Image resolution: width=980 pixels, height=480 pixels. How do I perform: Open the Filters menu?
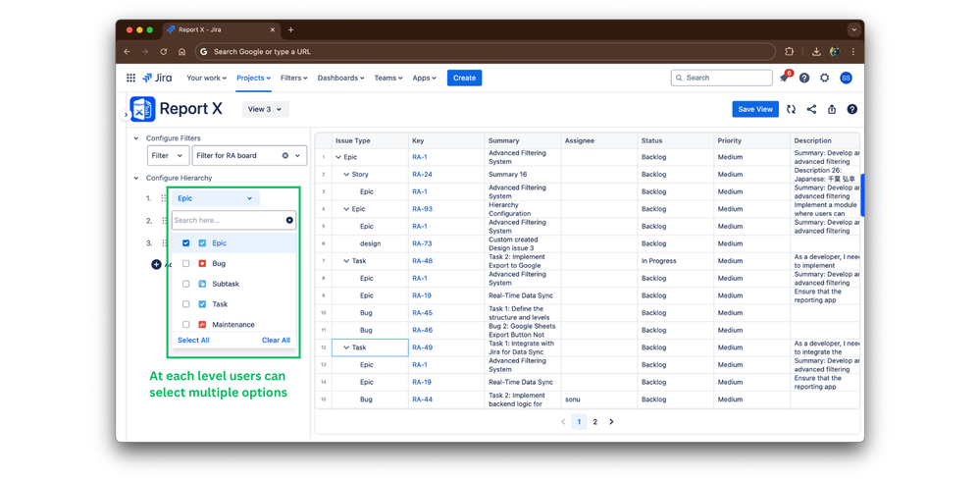click(x=293, y=79)
